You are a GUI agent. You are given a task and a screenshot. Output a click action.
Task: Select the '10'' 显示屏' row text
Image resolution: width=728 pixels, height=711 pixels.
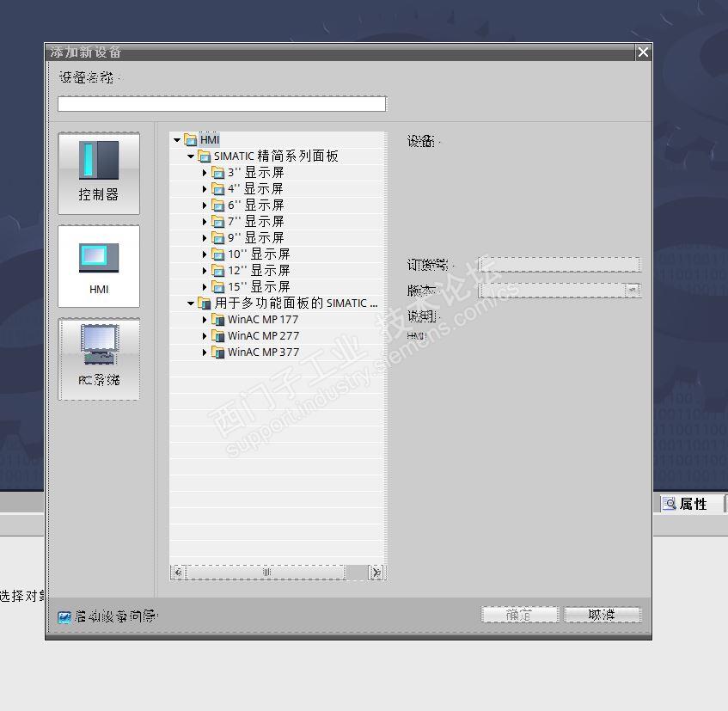click(x=259, y=254)
